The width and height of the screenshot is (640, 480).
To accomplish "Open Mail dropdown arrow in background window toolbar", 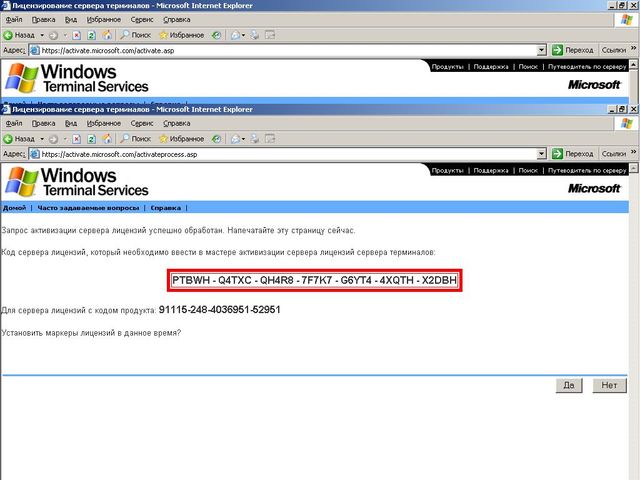I will tap(243, 35).
